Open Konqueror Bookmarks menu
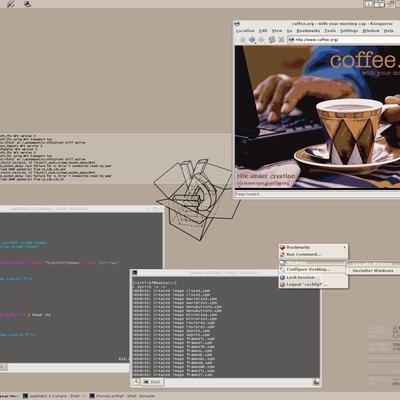The width and height of the screenshot is (400, 400). (308, 31)
